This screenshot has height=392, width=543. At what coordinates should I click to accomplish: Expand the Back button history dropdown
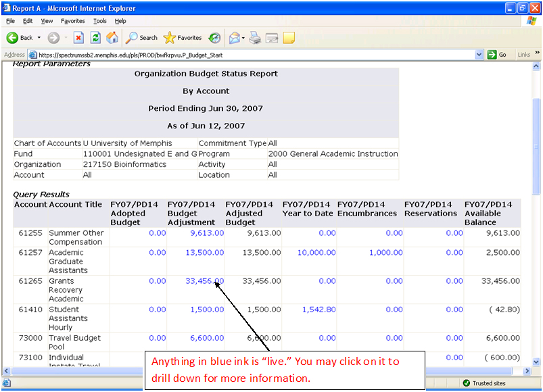click(39, 38)
